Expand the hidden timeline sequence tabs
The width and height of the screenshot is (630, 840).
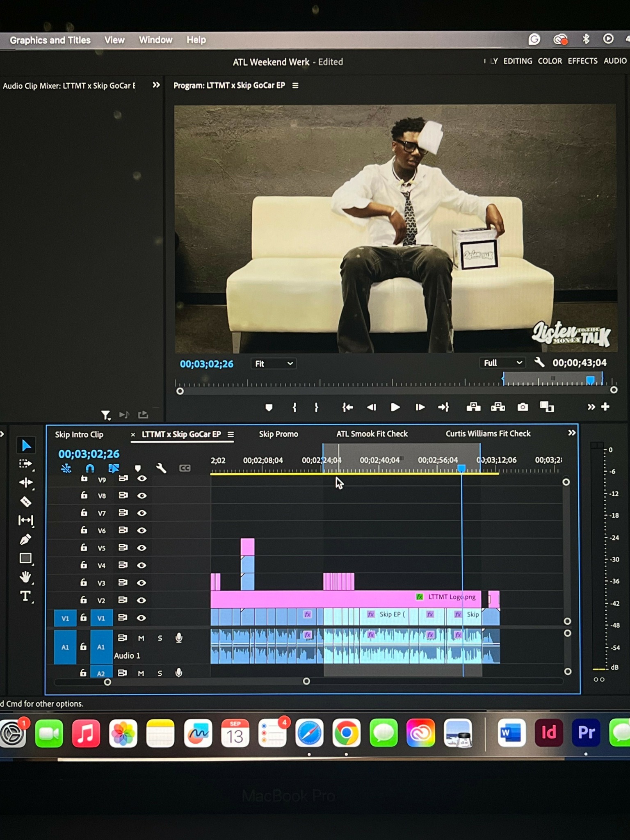pos(571,433)
